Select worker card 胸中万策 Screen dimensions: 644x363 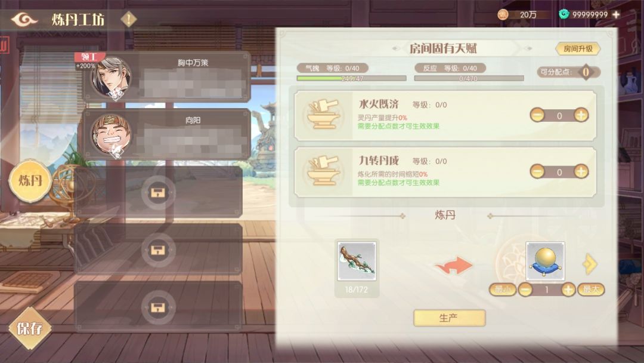pos(166,77)
